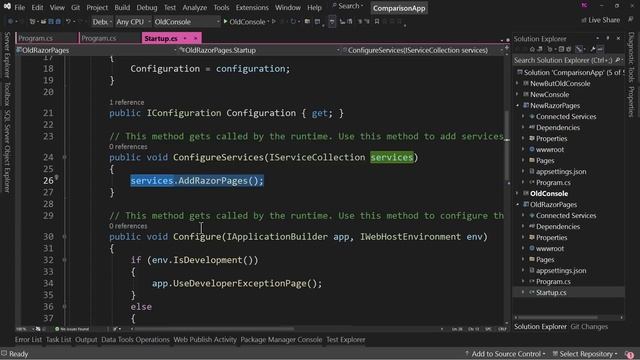
Task: Switch to the Error List tab
Action: tap(28, 340)
